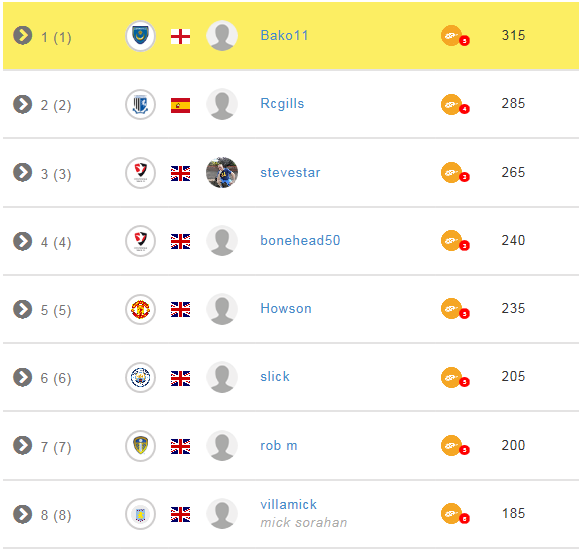Click the Manchester United crest beside Howson

pyautogui.click(x=140, y=309)
